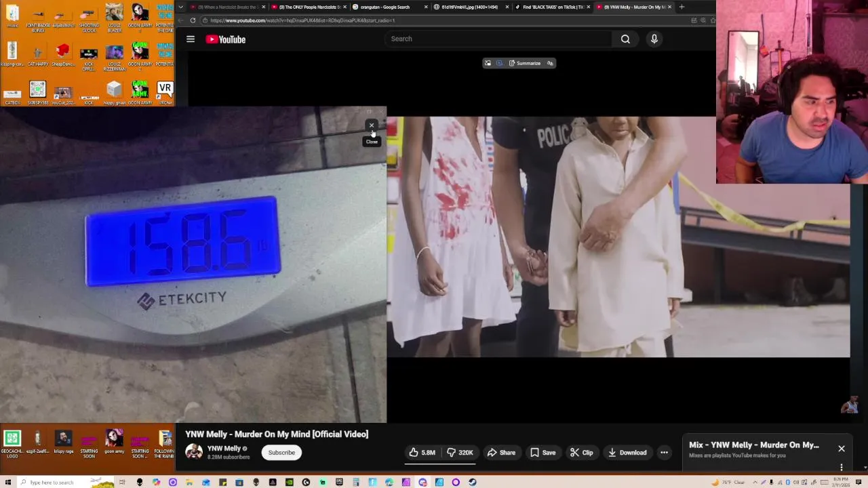
Task: Create a Clip of the video
Action: (x=582, y=453)
